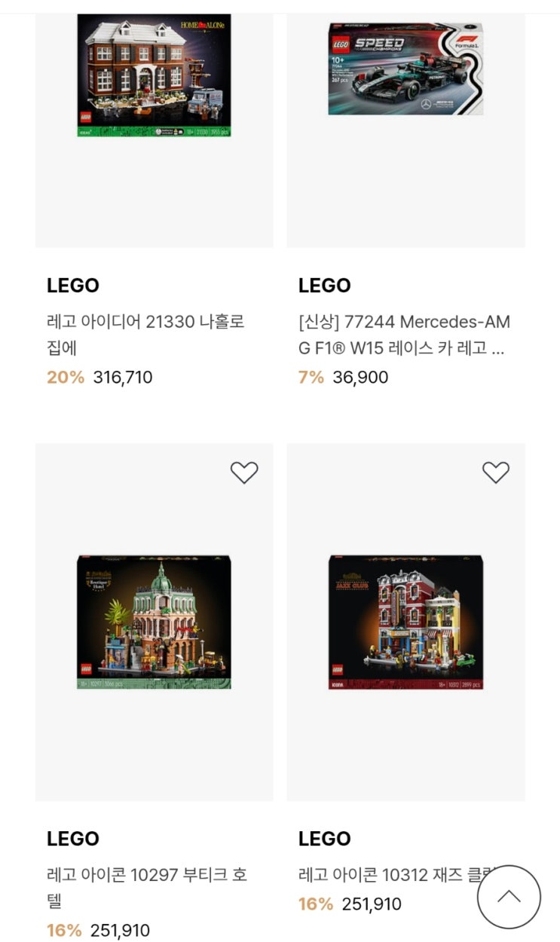View the Boutique Hotel 10297 box image
This screenshot has height=942, width=560.
click(x=155, y=622)
